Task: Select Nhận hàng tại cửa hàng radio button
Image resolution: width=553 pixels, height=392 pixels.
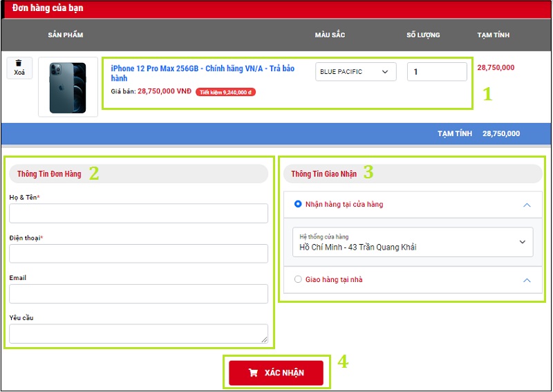Action: [298, 205]
